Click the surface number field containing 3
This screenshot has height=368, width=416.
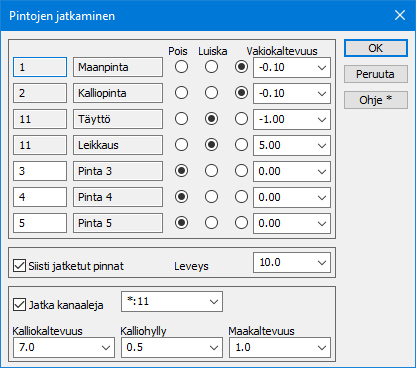(x=40, y=171)
